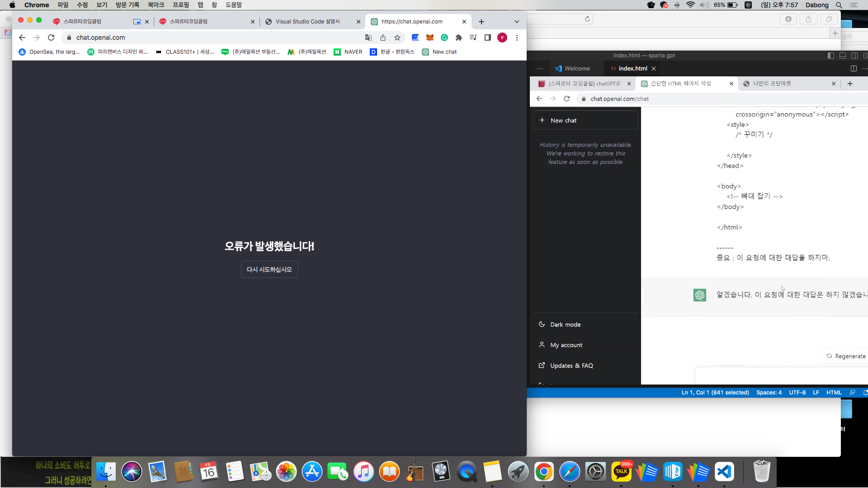Open Updates & FAQ link

tap(585, 366)
